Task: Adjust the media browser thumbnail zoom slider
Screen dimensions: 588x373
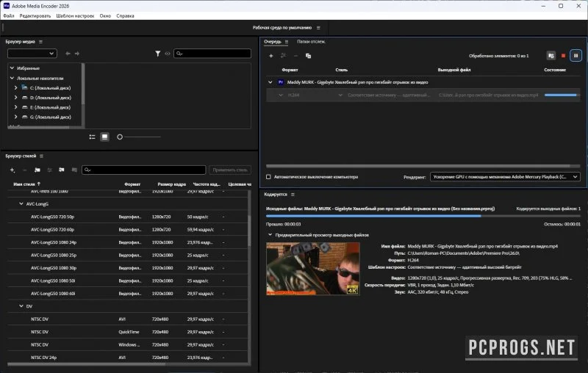Action: pos(120,137)
